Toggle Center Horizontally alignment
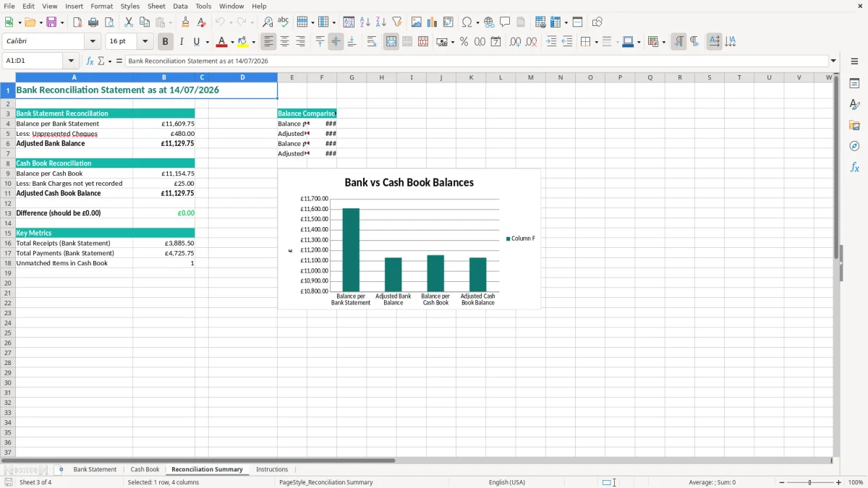Image resolution: width=868 pixels, height=488 pixels. (285, 42)
